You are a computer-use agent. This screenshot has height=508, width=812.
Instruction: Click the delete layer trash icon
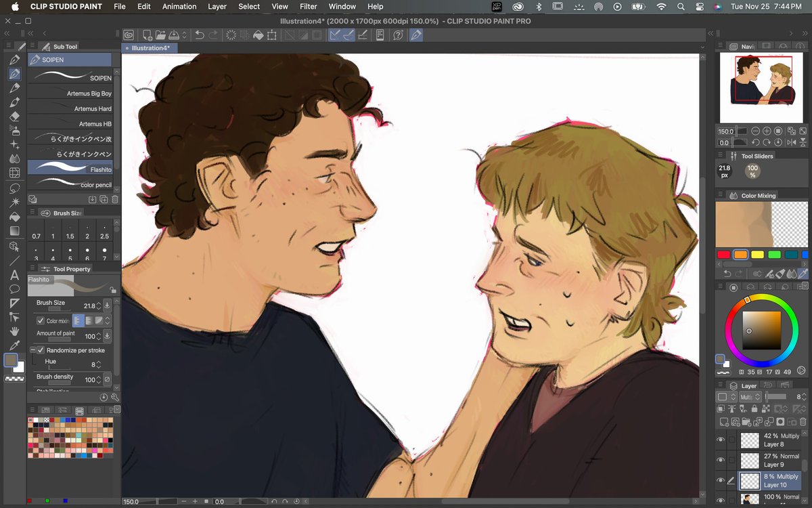click(x=804, y=422)
